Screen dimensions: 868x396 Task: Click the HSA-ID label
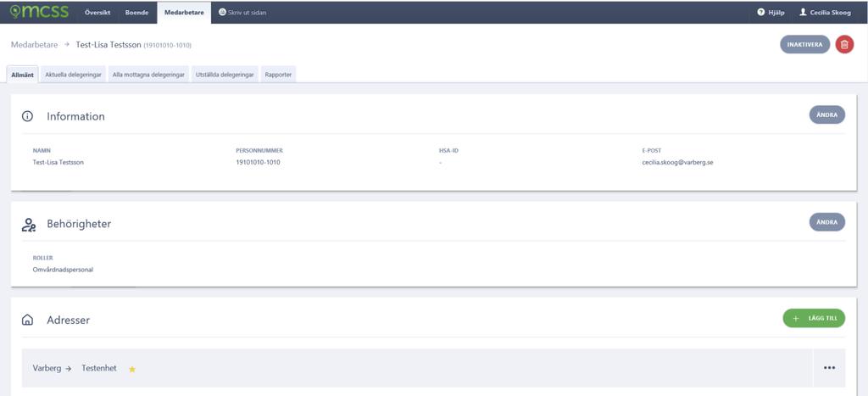[x=448, y=151]
